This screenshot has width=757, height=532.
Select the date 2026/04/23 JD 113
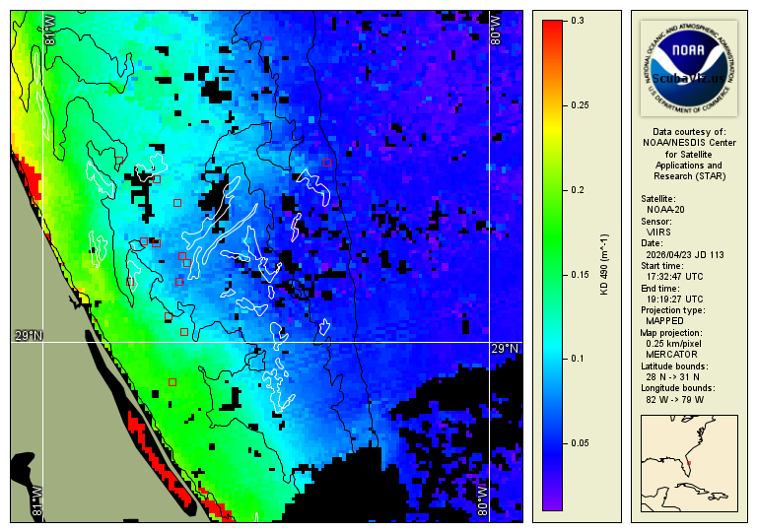tap(685, 254)
